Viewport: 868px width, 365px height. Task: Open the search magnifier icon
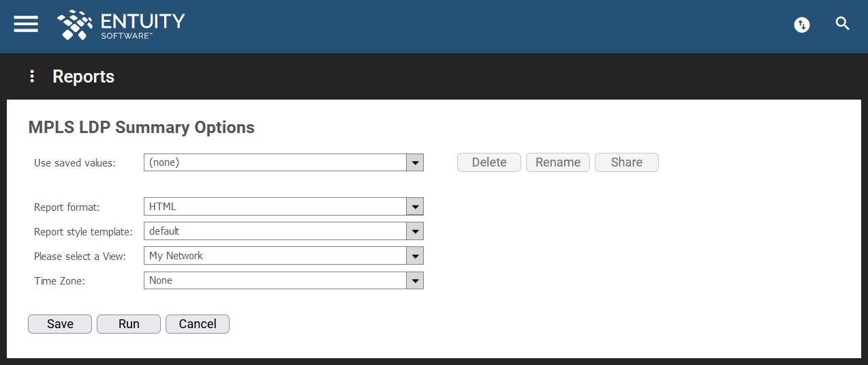843,24
